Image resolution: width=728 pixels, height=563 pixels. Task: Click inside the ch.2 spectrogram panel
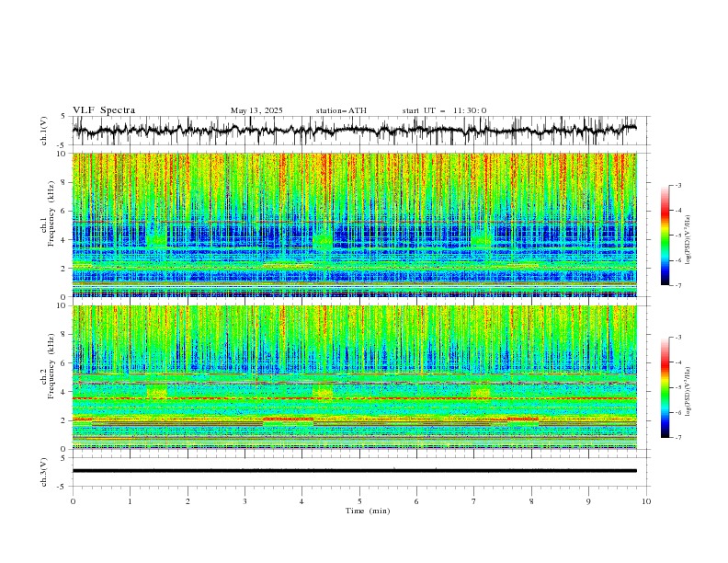(354, 377)
